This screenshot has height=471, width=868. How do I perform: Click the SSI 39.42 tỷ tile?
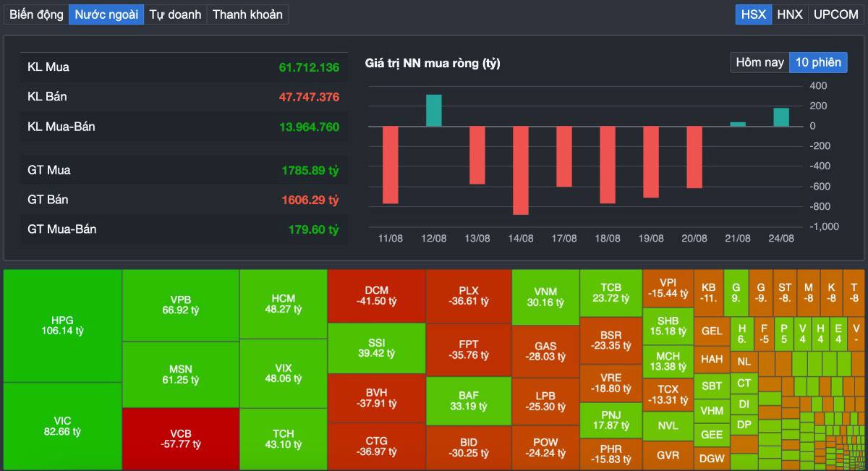(x=377, y=348)
